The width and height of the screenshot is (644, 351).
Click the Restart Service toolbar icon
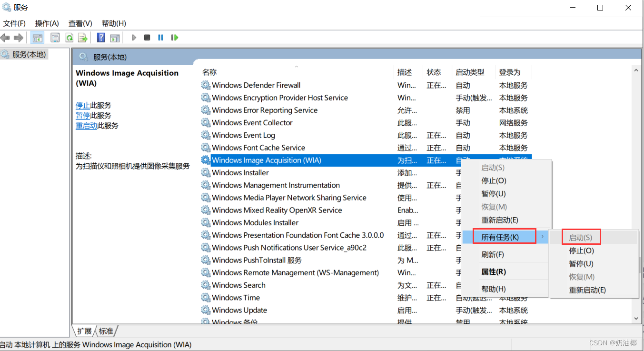[175, 37]
